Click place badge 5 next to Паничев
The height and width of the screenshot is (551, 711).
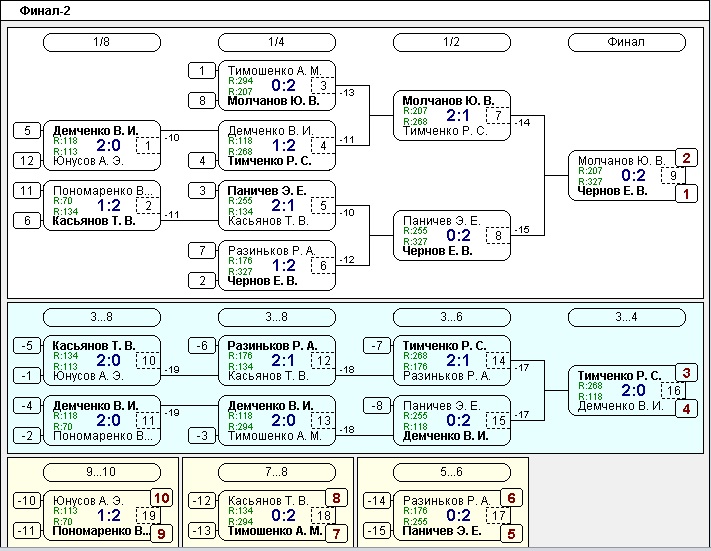click(511, 534)
